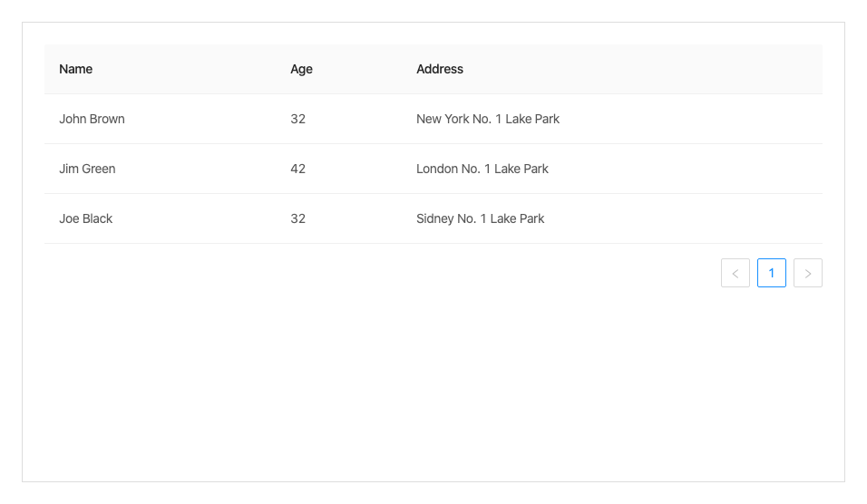Click the Address column header
The height and width of the screenshot is (504, 867).
click(x=440, y=69)
